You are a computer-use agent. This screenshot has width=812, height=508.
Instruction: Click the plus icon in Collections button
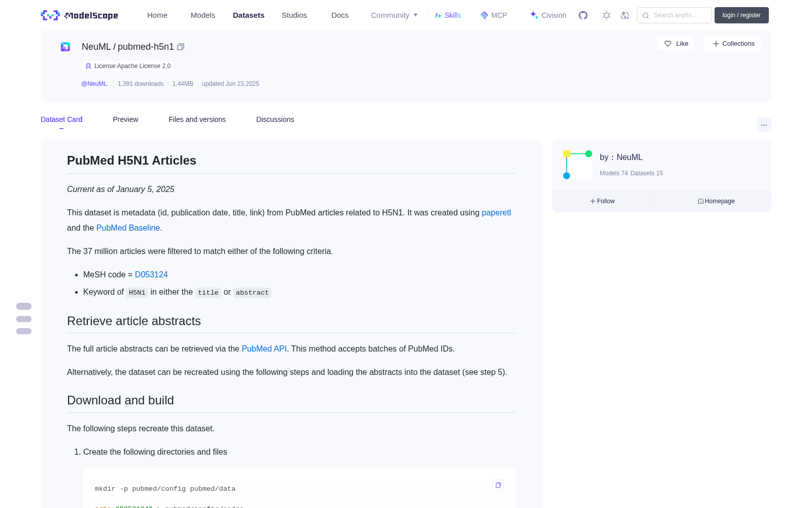(716, 44)
